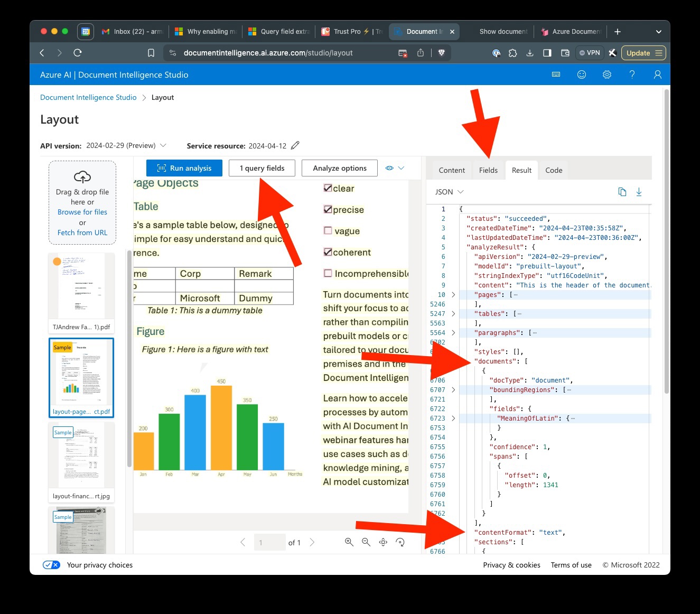Open the keyboard shortcuts icon in Azure header
Viewport: 700px width, 614px height.
[556, 75]
